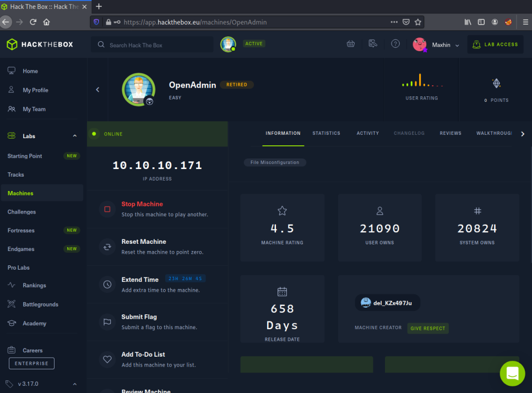Reload the page with the refresh icon

click(33, 22)
